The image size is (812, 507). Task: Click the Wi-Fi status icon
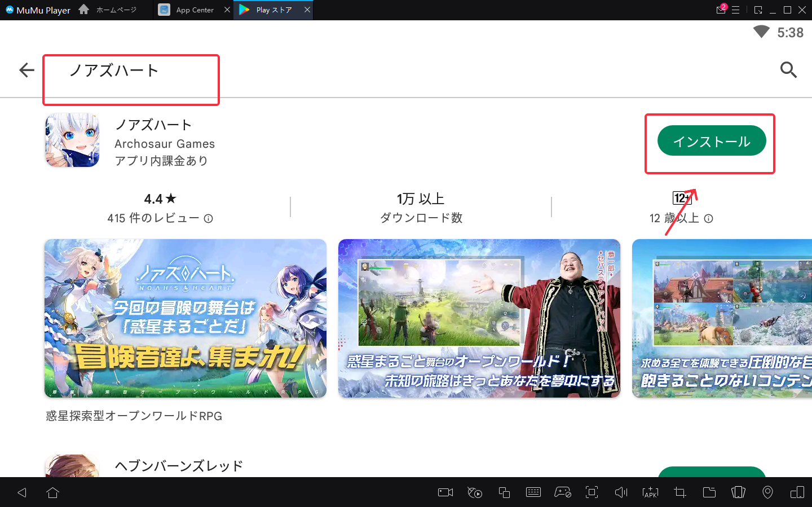(x=761, y=32)
